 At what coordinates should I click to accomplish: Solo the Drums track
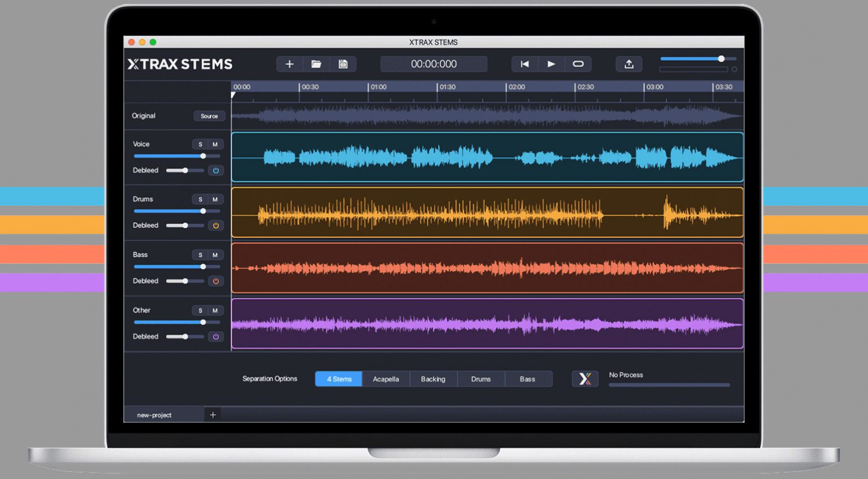pos(200,199)
